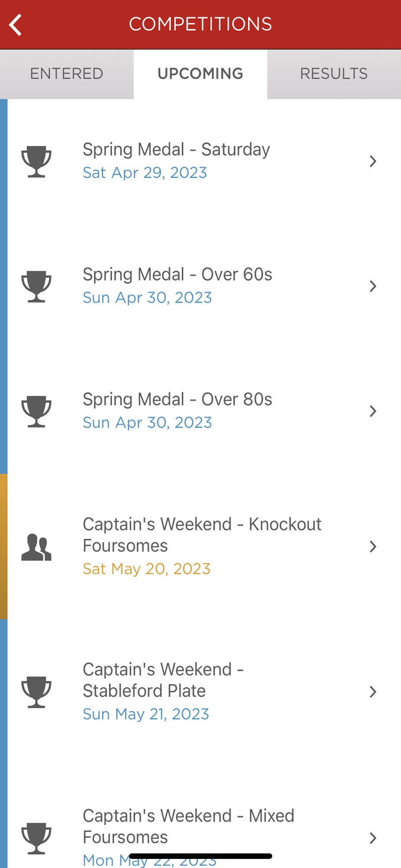This screenshot has height=868, width=401.
Task: Tap the pairs icon for Knockout Foursomes
Action: [x=36, y=547]
